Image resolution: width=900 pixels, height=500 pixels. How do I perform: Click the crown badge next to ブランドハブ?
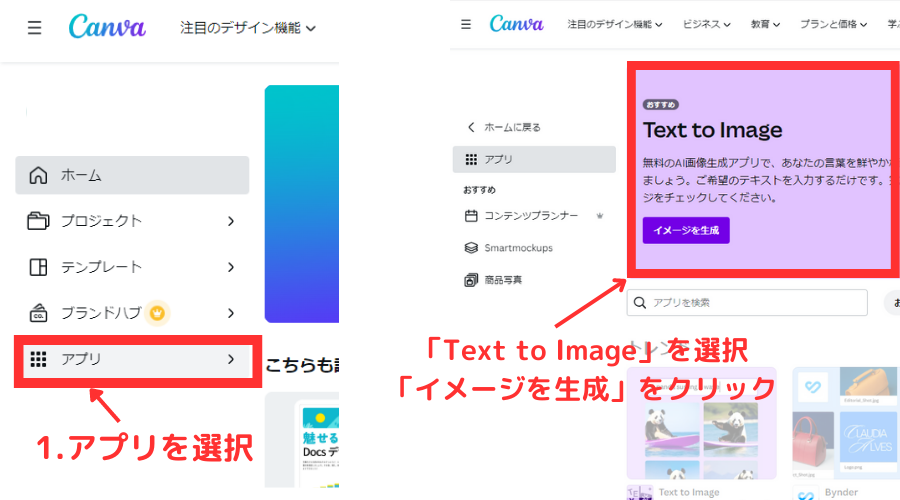click(157, 313)
